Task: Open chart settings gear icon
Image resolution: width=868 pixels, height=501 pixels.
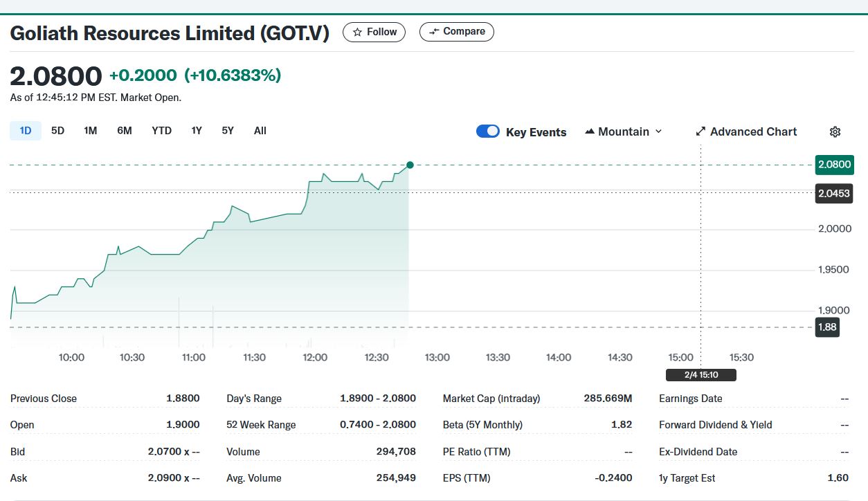Action: point(835,132)
